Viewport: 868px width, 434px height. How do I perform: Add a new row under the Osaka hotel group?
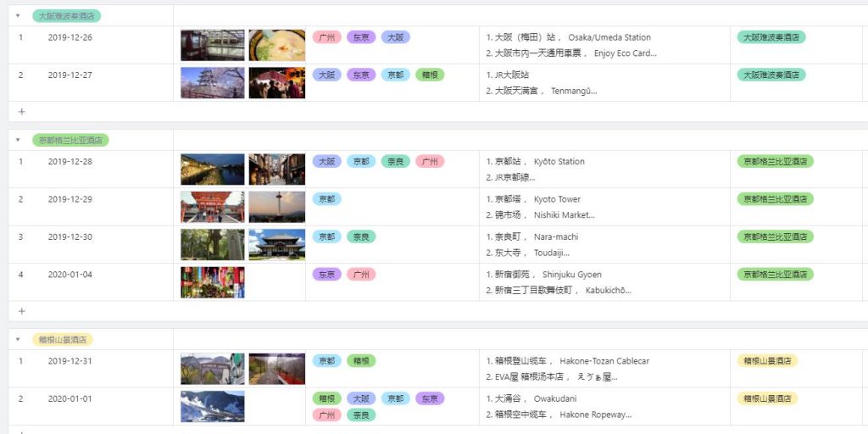pyautogui.click(x=21, y=111)
